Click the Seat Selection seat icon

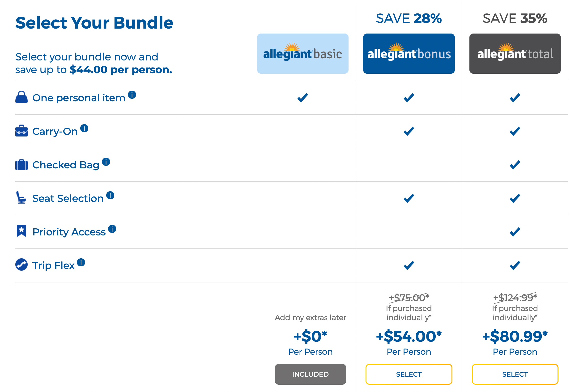click(21, 198)
